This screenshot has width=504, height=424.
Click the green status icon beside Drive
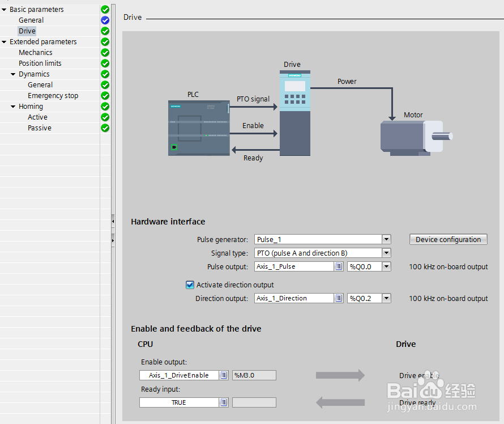[x=105, y=31]
